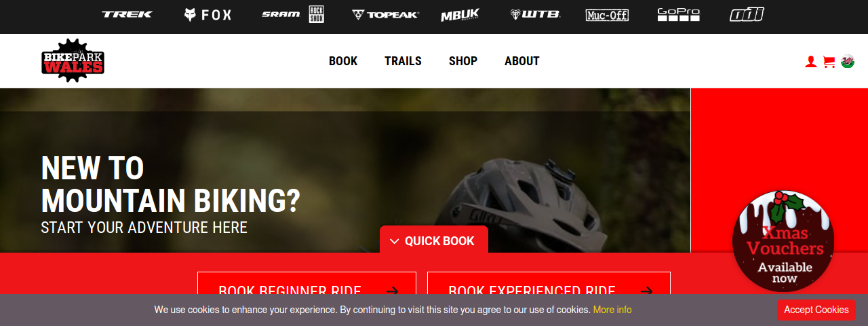This screenshot has width=868, height=326.
Task: Expand the Quick Book panel
Action: pyautogui.click(x=434, y=241)
